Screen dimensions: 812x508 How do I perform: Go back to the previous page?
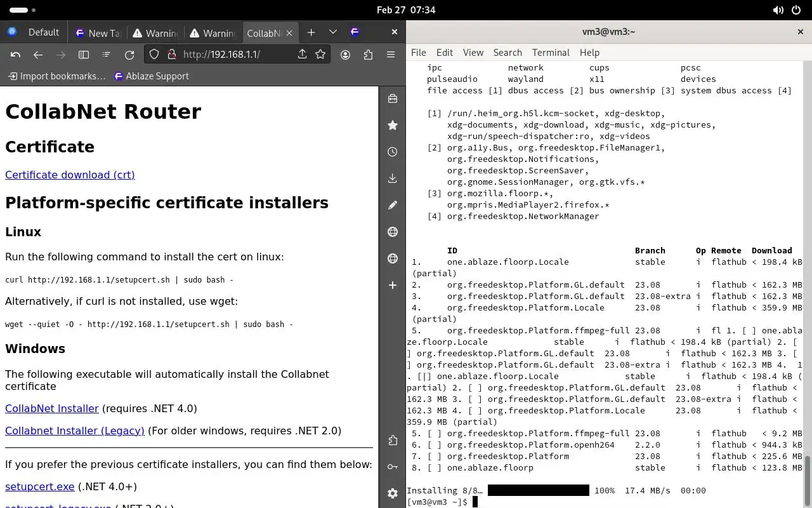[38, 55]
